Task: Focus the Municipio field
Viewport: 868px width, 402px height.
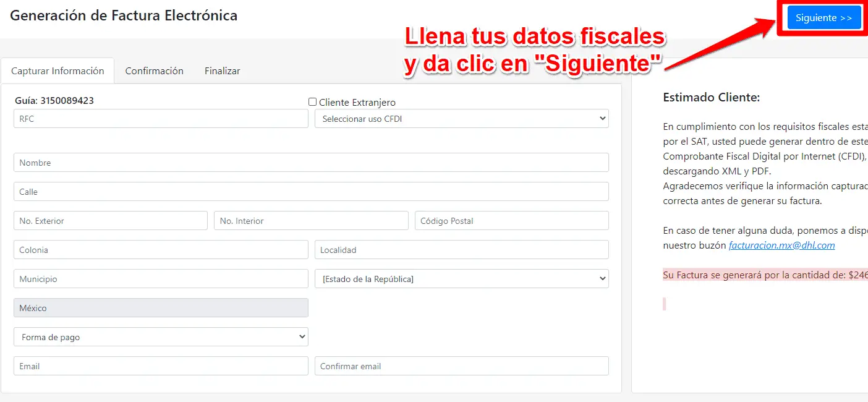Action: [161, 279]
